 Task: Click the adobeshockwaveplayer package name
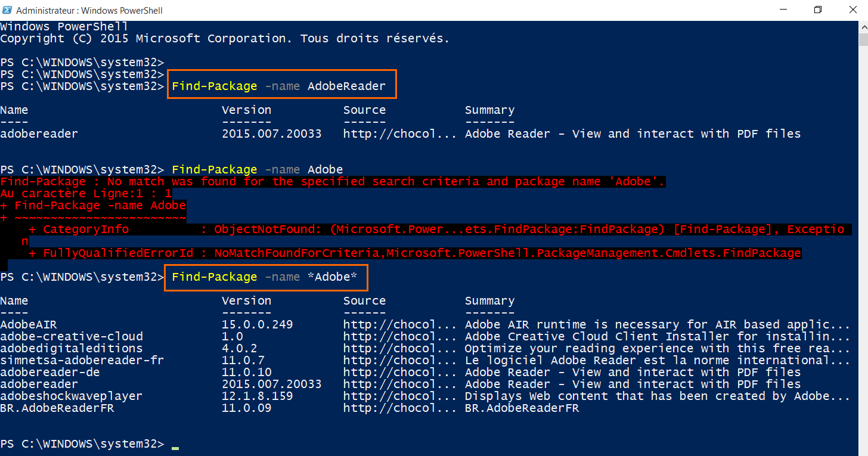[72, 396]
